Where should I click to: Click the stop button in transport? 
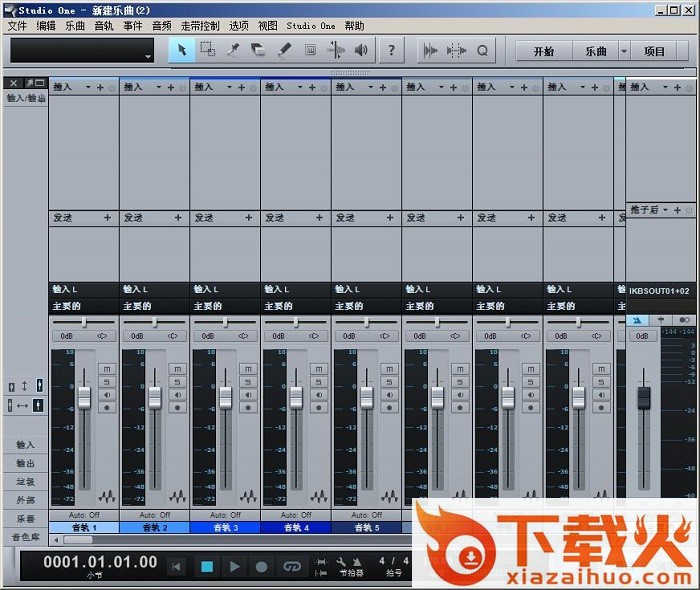[x=207, y=566]
